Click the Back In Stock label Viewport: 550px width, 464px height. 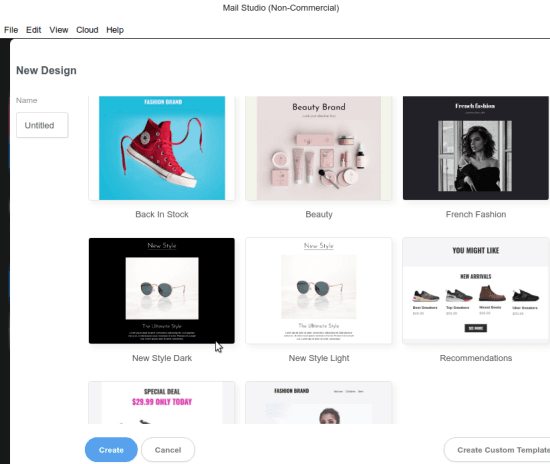(162, 214)
